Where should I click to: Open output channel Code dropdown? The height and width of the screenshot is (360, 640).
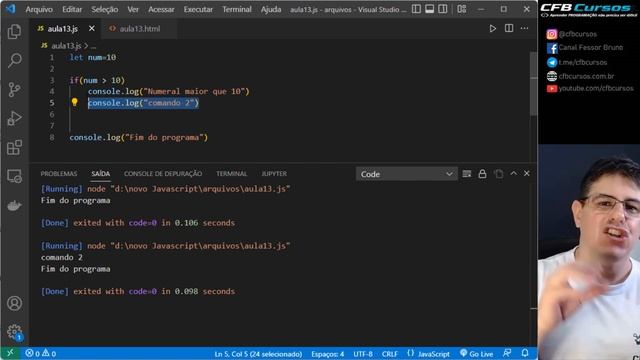tap(407, 174)
